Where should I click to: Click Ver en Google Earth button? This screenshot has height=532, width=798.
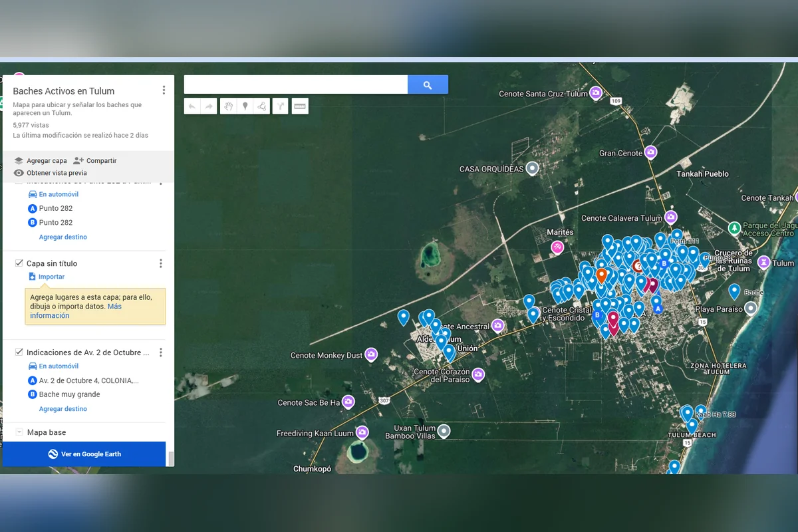[x=84, y=454]
